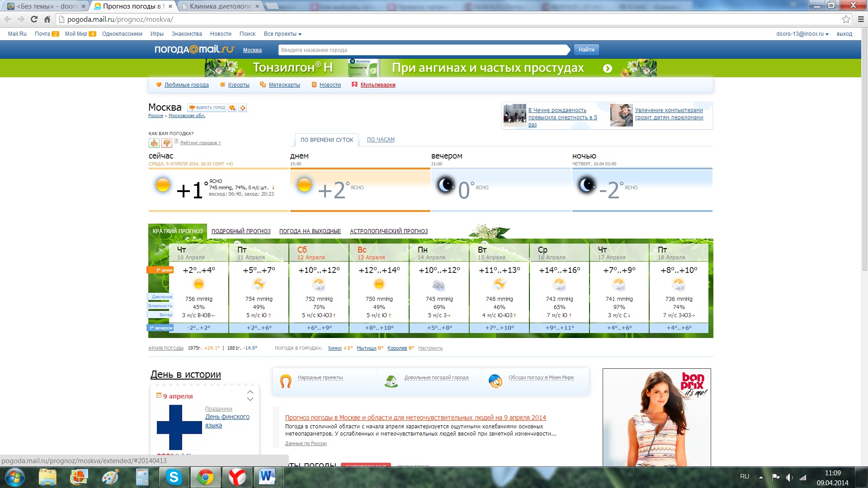Select the 'ПОГОДА НА ВЫХОДНЫЕ' tab
Image resolution: width=868 pixels, height=488 pixels.
[310, 231]
